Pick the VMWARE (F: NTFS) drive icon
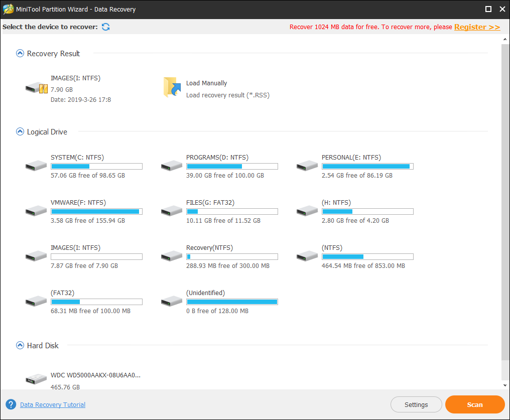 (36, 211)
